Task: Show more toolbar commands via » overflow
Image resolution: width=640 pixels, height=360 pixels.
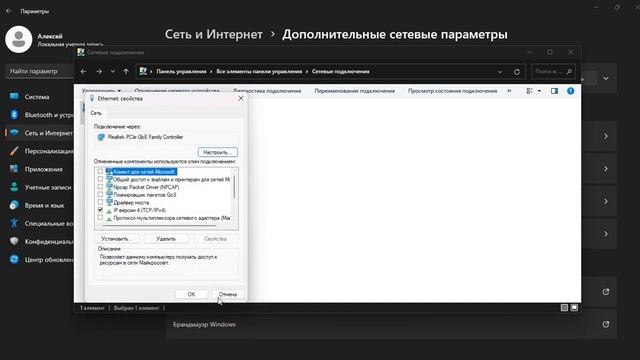Action: 509,91
